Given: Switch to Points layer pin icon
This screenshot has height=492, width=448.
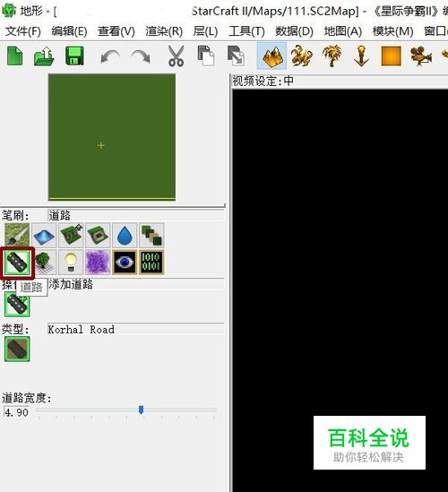Looking at the screenshot, I should pos(361,56).
